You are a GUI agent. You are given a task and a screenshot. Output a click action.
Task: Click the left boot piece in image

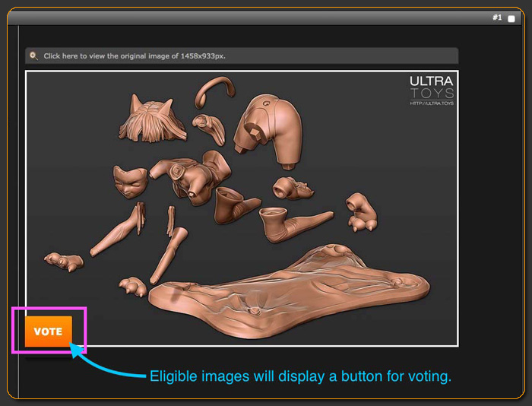(234, 205)
